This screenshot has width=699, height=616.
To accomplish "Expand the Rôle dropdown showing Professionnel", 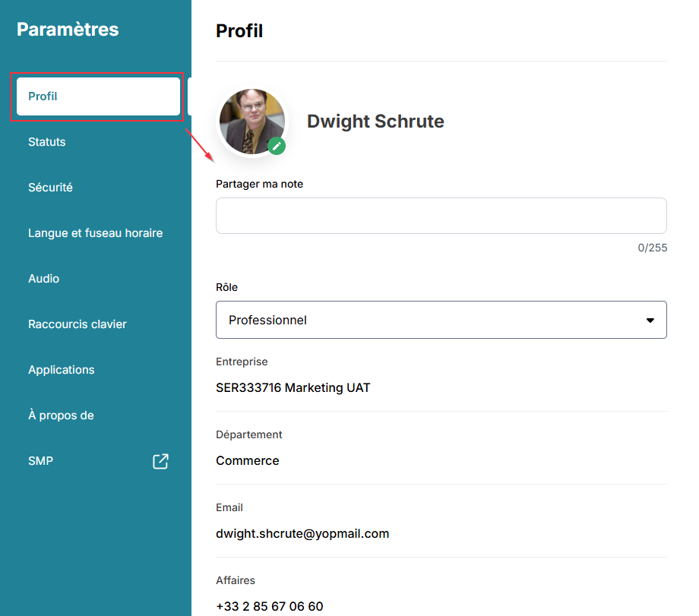I will (441, 320).
